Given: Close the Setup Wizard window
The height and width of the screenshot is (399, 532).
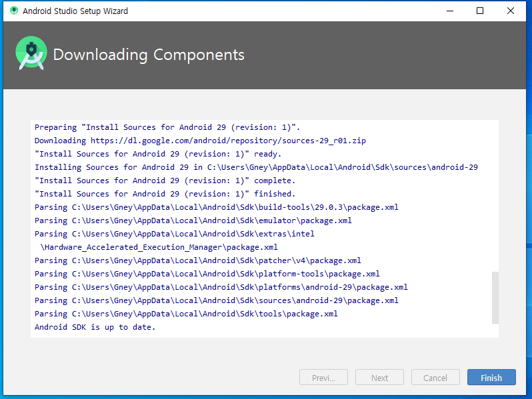Looking at the screenshot, I should pos(510,11).
